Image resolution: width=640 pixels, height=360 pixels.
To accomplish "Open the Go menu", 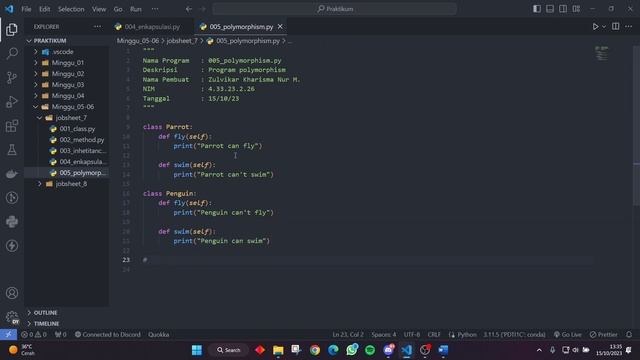I will tap(118, 9).
